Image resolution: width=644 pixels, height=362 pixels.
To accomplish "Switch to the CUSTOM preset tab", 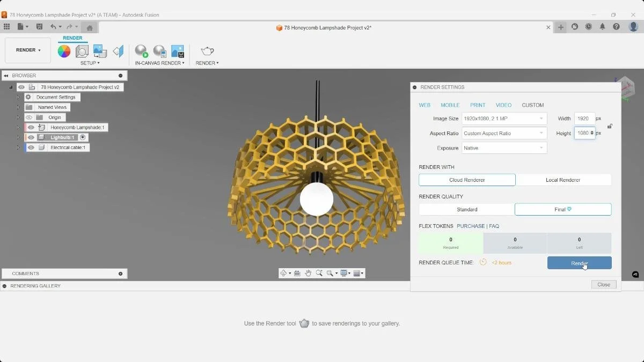I will click(x=533, y=105).
